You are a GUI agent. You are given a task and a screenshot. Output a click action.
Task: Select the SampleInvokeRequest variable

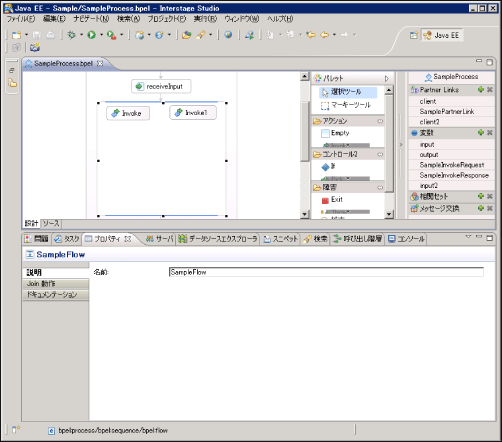[452, 165]
